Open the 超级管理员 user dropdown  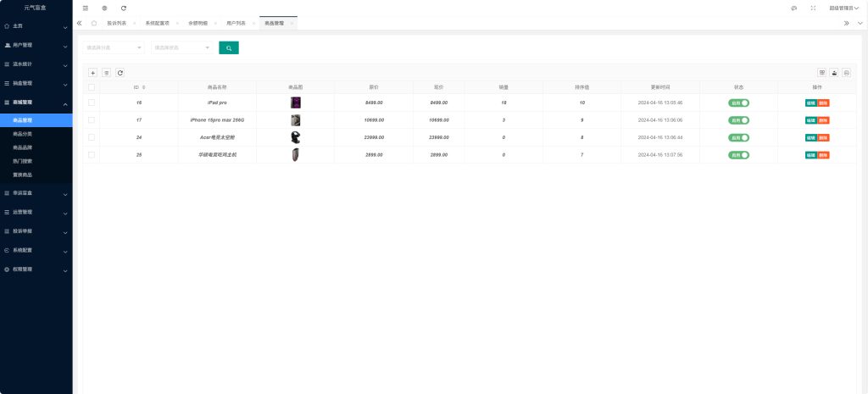(x=843, y=8)
